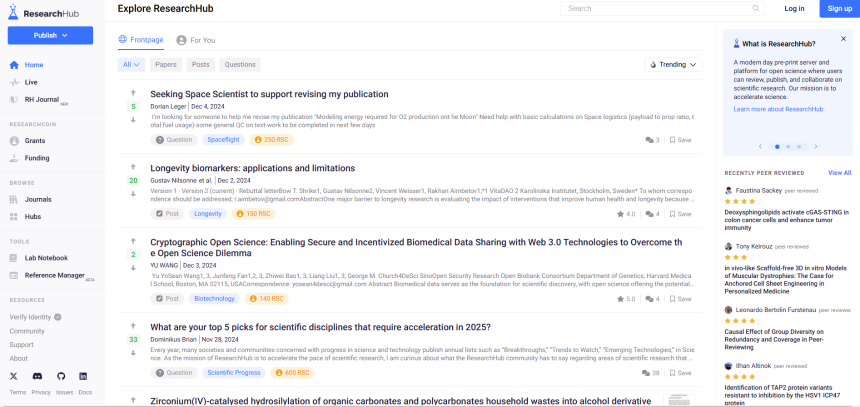Open comments on Seeking Space Scientist post
Viewport: 860px width, 407px height.
coord(653,140)
